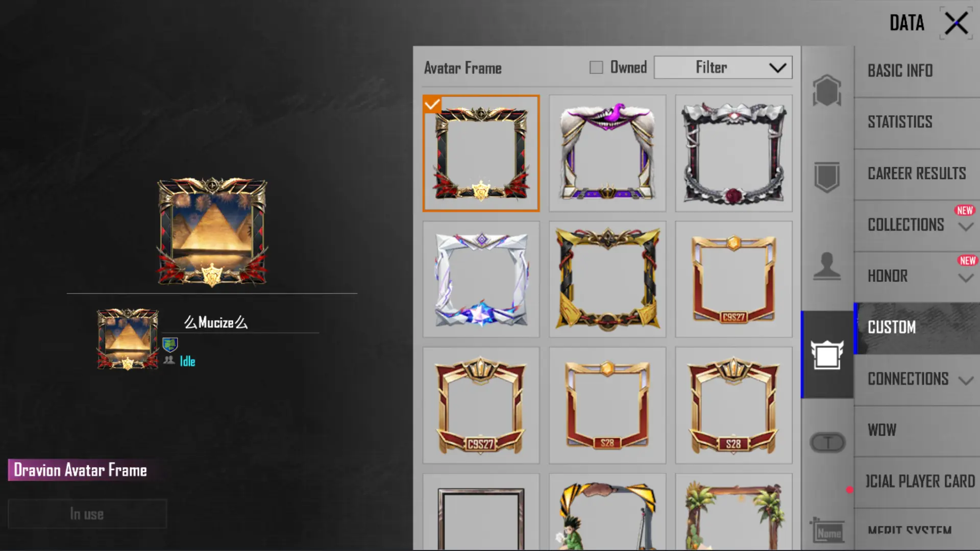This screenshot has height=551, width=980.
Task: Close the DATA screen with X icon
Action: pos(956,23)
